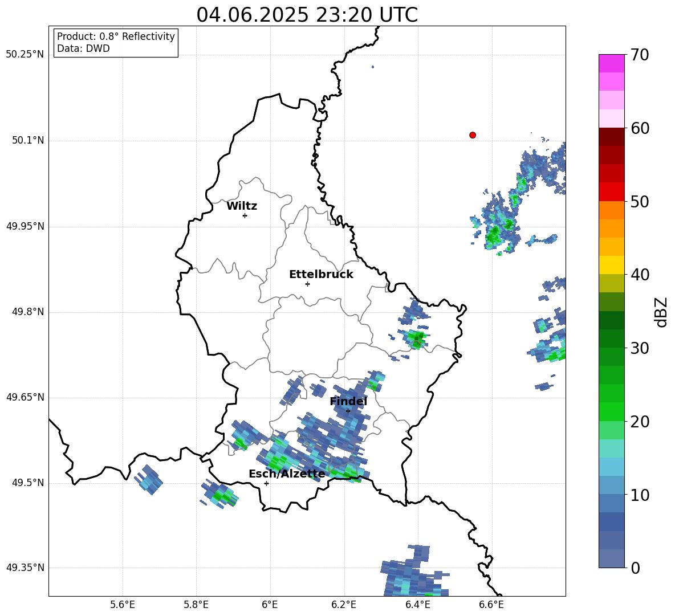675x616 pixels.
Task: Click the small echo blob near 5.6°E border
Action: click(149, 480)
